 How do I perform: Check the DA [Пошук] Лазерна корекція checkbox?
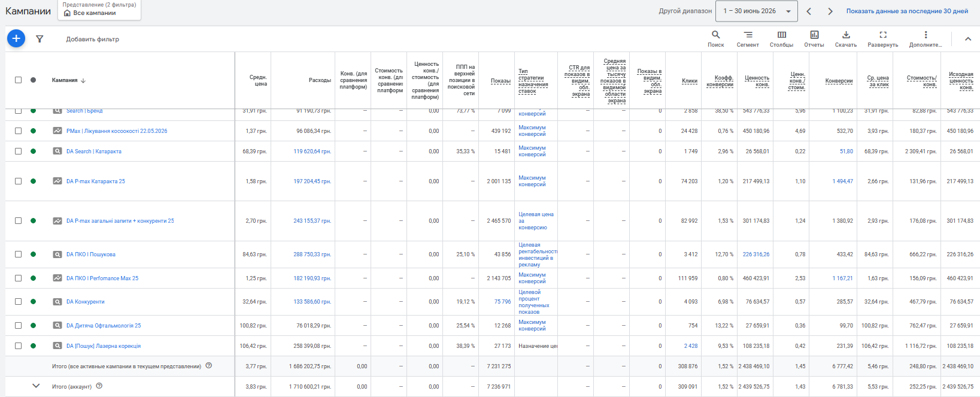pos(18,346)
